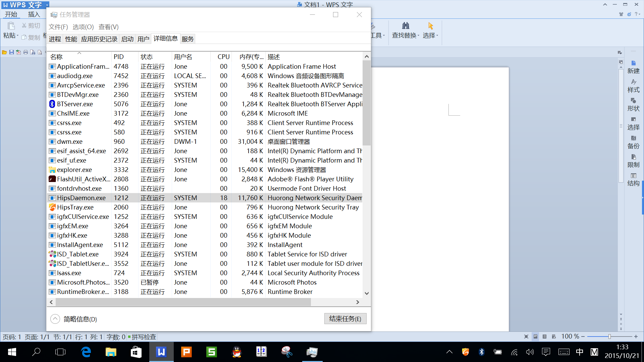
Task: Open the 形状 shapes sidebar icon
Action: tap(633, 101)
